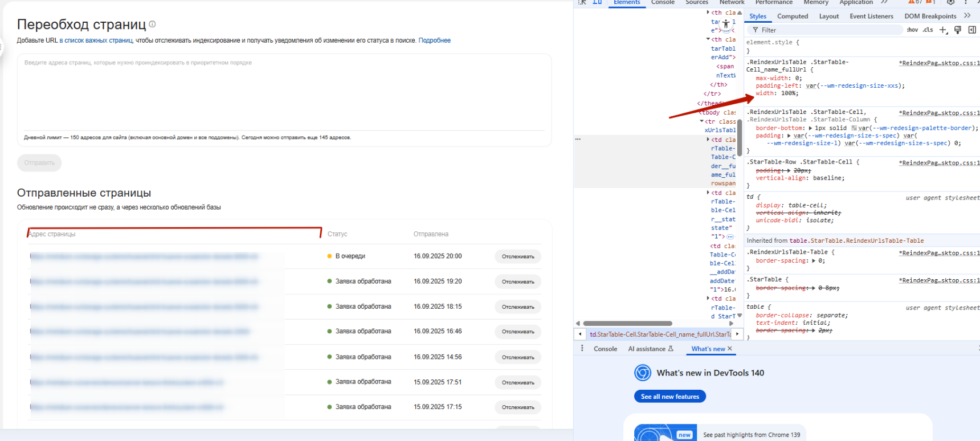Screen dimensions: 980x441
Task: Switch to the Computed tab
Action: (793, 17)
